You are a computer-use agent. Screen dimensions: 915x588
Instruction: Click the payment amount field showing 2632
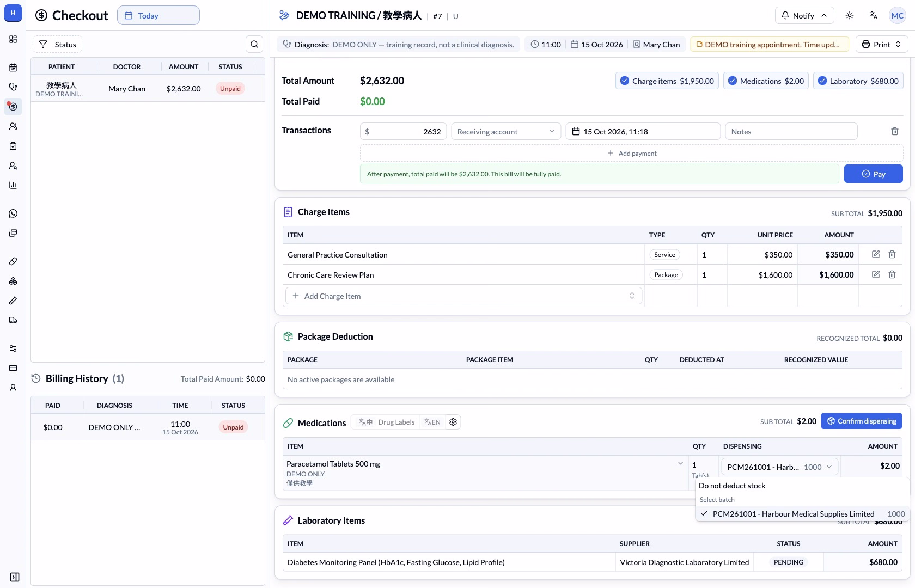point(404,131)
